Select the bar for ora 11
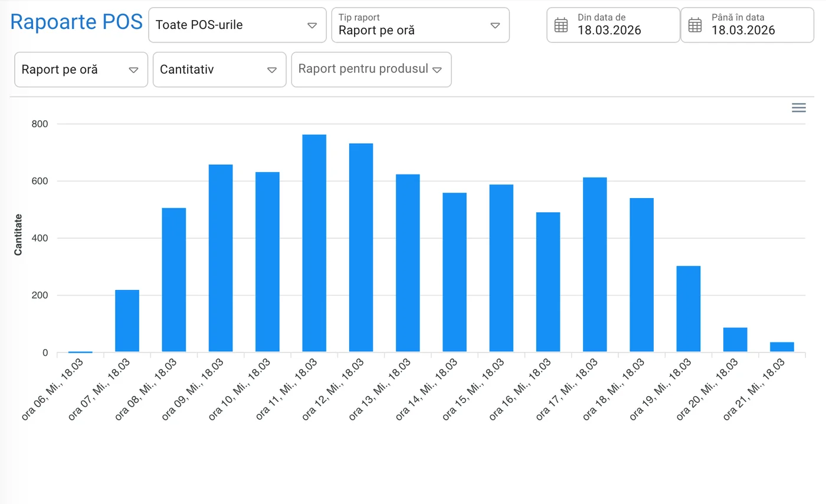This screenshot has height=504, width=826. (314, 243)
